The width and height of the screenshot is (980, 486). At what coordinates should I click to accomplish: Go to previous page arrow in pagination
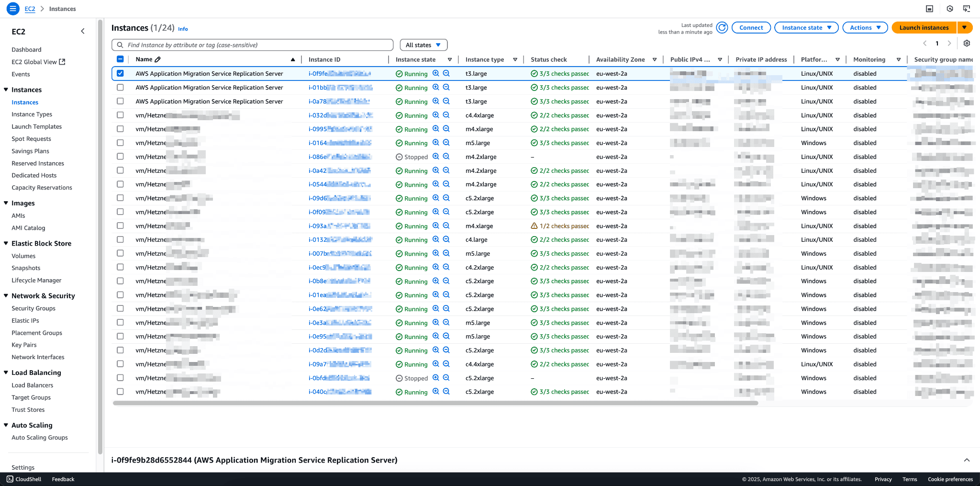click(924, 43)
